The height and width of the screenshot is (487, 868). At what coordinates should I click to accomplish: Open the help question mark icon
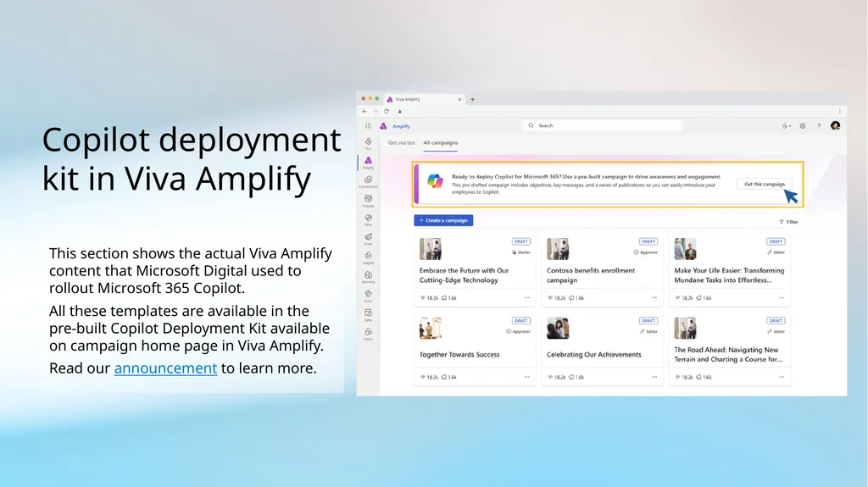(x=819, y=126)
